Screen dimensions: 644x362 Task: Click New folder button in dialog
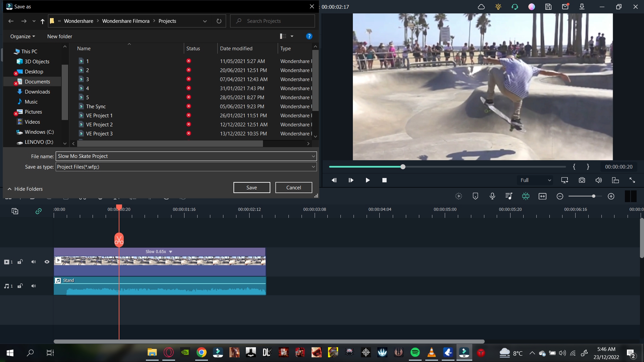click(x=60, y=36)
